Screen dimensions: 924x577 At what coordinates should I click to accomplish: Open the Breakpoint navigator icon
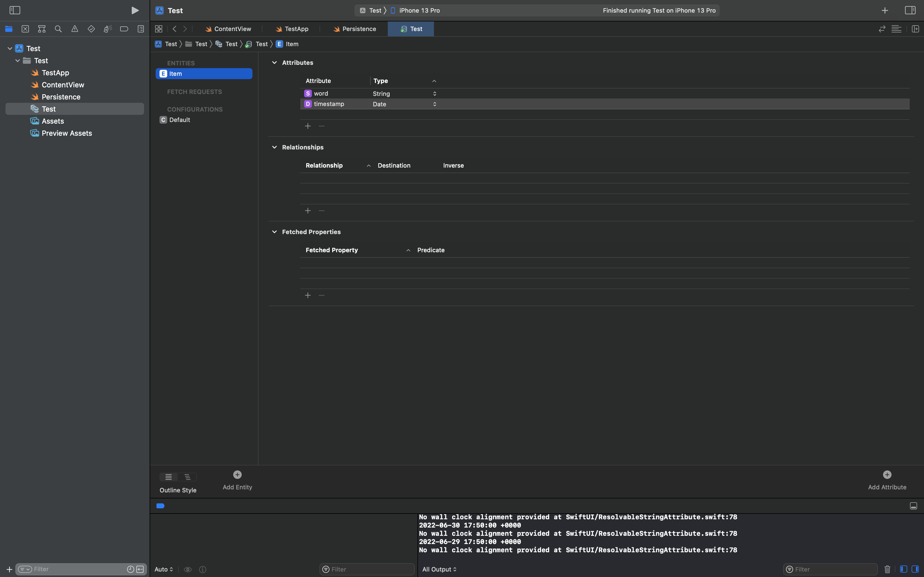(124, 29)
